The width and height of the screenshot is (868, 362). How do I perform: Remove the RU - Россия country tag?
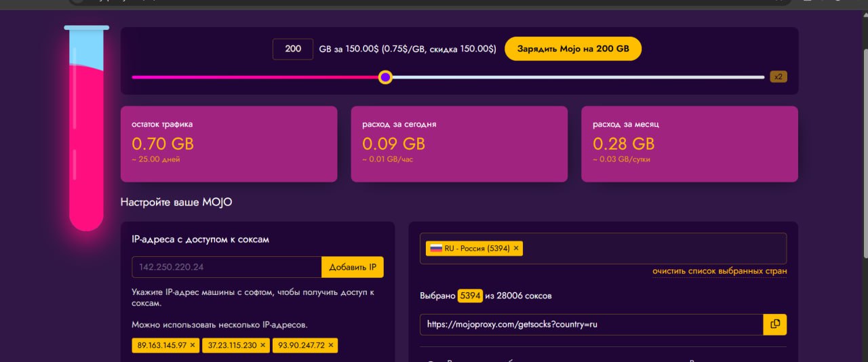pyautogui.click(x=516, y=248)
